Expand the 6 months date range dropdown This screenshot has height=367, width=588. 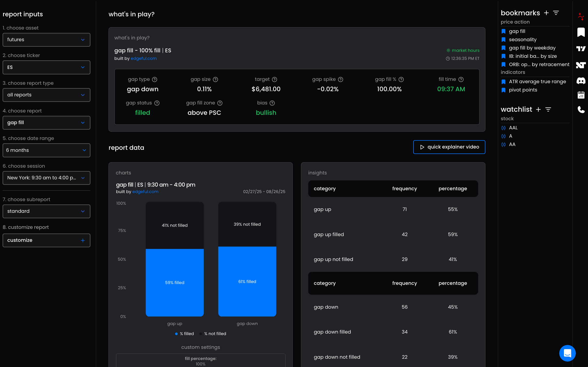46,150
